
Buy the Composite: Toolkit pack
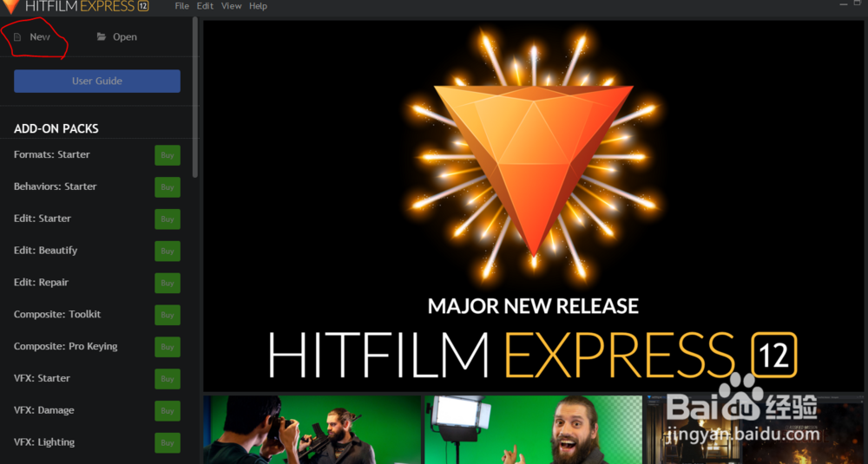(168, 315)
